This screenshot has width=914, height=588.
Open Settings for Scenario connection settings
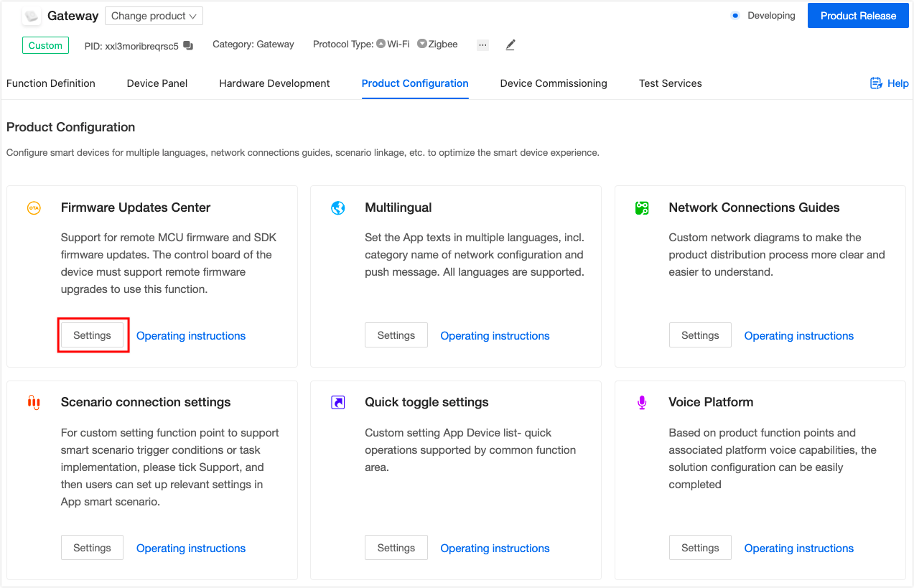pos(92,548)
